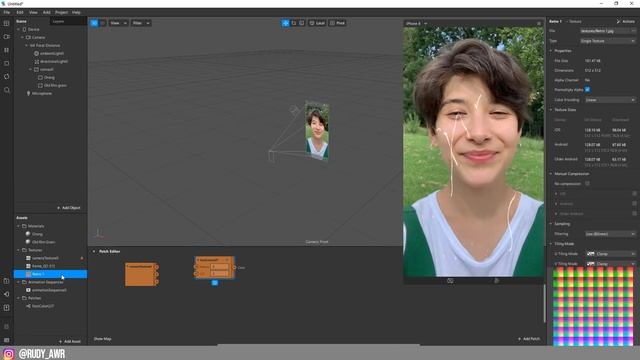The image size is (640, 360).
Task: Open the Project menu
Action: 61,12
